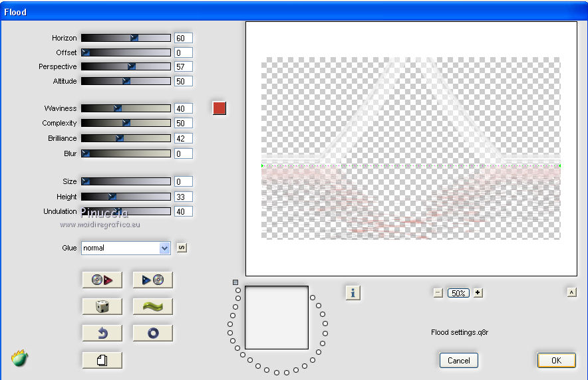Click the Brilliance slider track
Screen dimensions: 588x380
coord(126,138)
